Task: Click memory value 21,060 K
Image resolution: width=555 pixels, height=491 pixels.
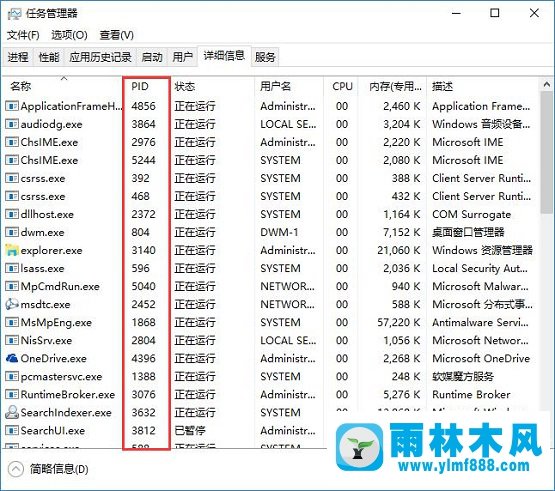Action: coord(399,251)
